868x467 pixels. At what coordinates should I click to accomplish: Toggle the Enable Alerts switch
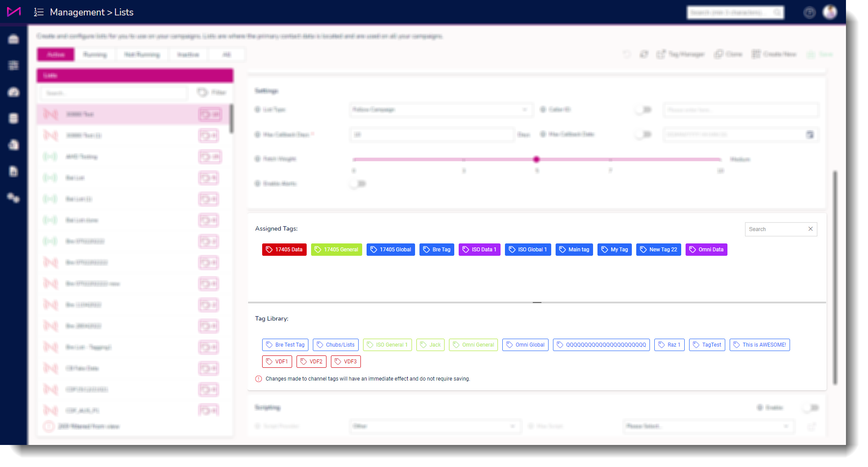pyautogui.click(x=358, y=183)
